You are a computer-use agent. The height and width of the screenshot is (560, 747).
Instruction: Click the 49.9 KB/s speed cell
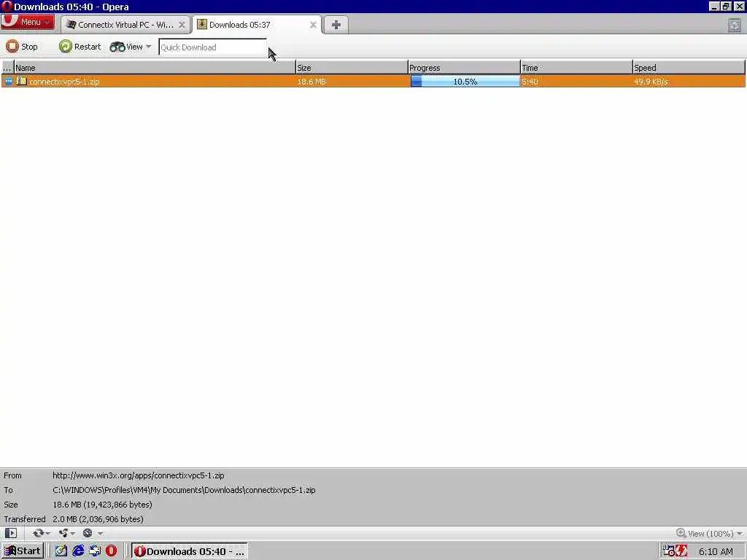coord(651,82)
